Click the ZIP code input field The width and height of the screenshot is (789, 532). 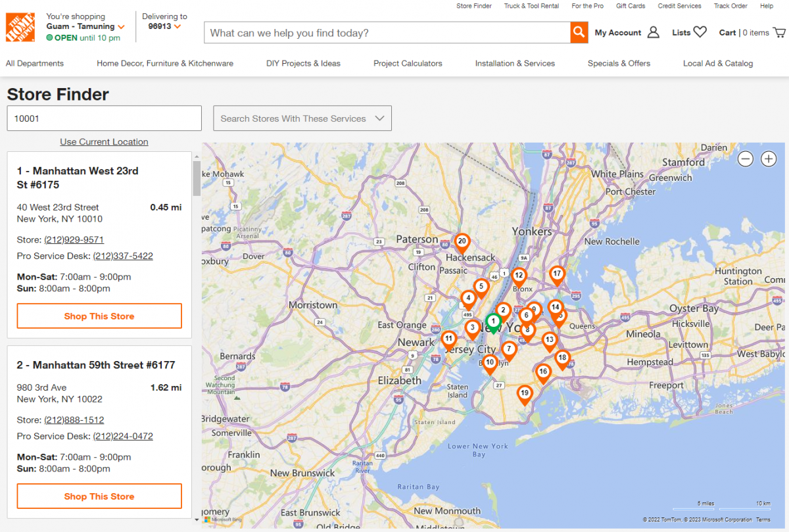click(x=104, y=118)
